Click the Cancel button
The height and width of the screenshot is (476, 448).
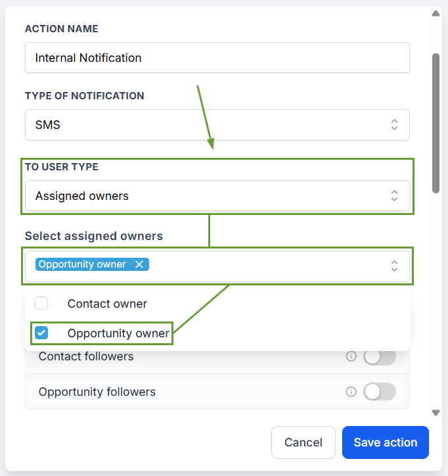coord(303,442)
